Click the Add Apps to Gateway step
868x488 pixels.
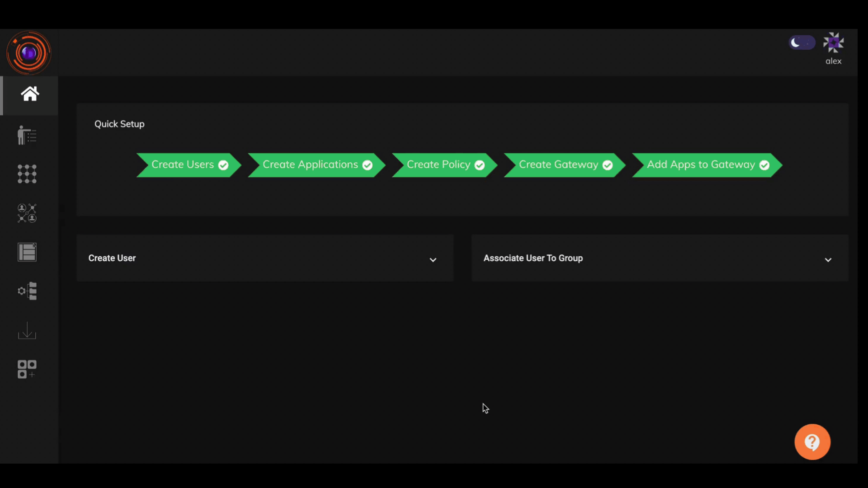705,164
